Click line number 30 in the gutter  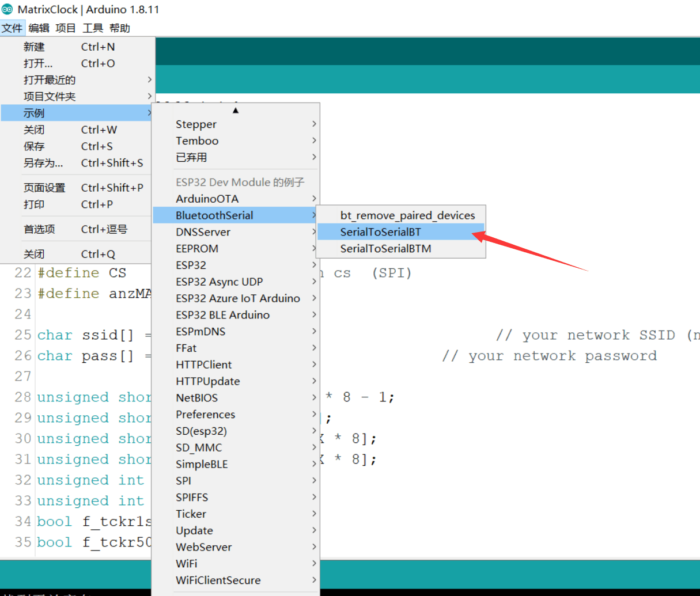click(x=23, y=439)
